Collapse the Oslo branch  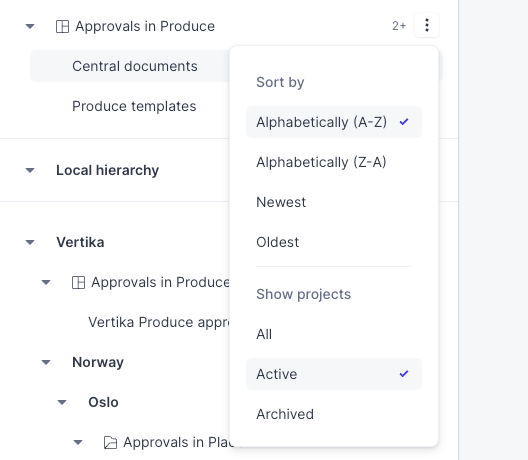[x=62, y=402]
